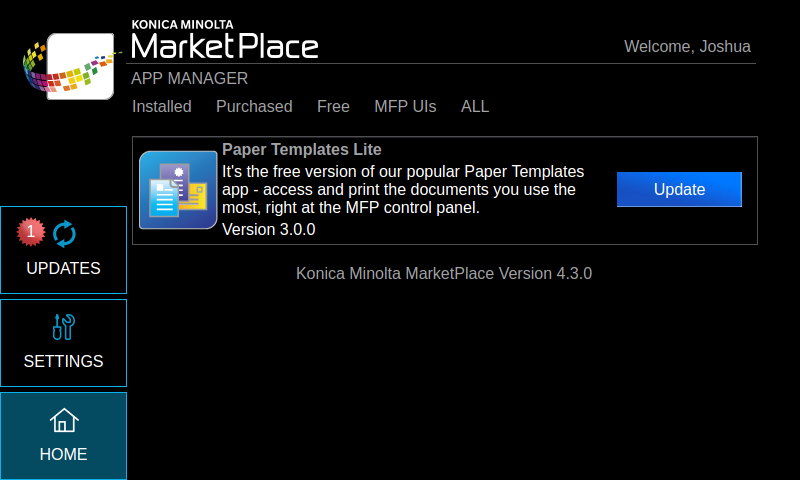This screenshot has height=480, width=800.
Task: Click the MarketPlace Version 4.3.0 footer text
Action: coord(444,273)
